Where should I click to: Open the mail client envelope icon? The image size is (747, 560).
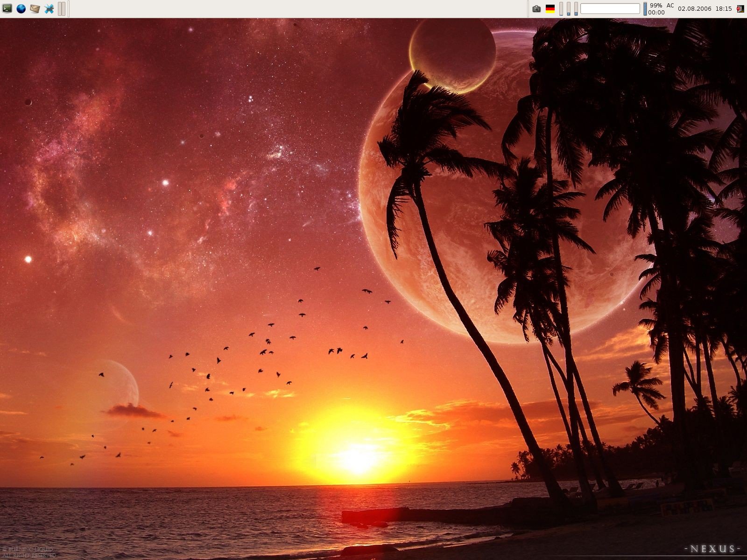pos(35,8)
